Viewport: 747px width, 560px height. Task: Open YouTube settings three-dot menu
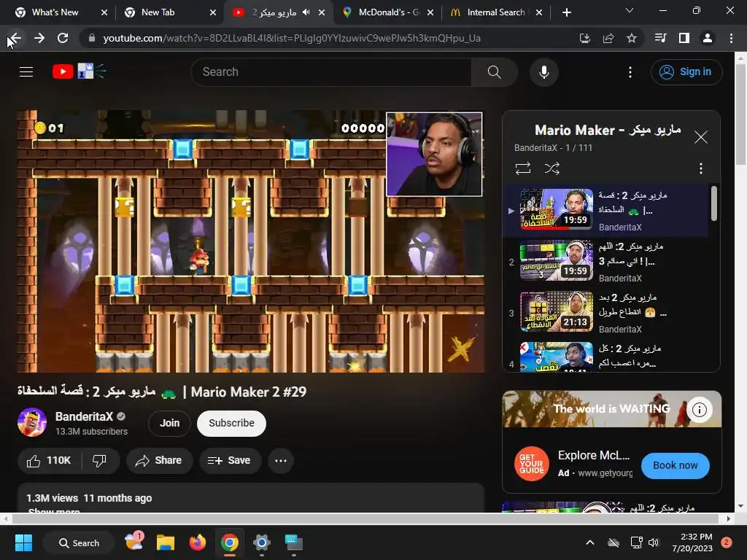[x=630, y=72]
